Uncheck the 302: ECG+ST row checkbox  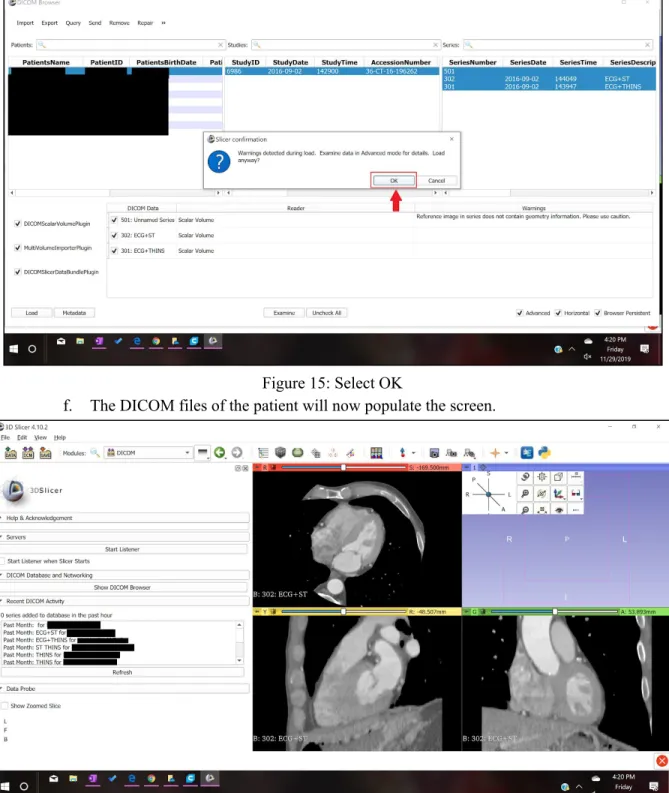pyautogui.click(x=114, y=235)
